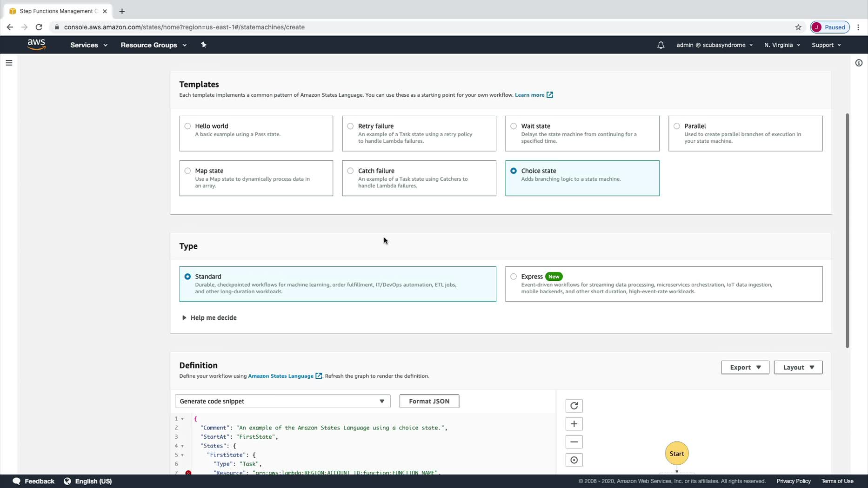Click the pin shortcuts icon in AWS navbar
This screenshot has width=868, height=488.
tap(203, 45)
